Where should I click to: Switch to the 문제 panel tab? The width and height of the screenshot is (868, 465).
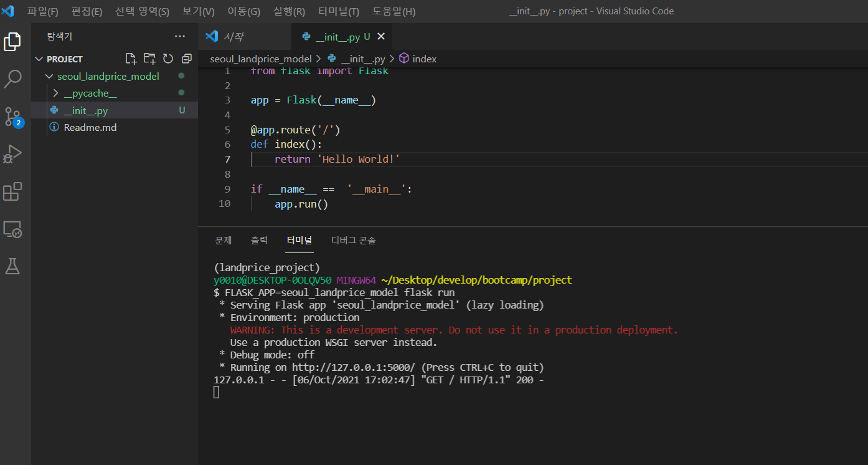tap(224, 240)
